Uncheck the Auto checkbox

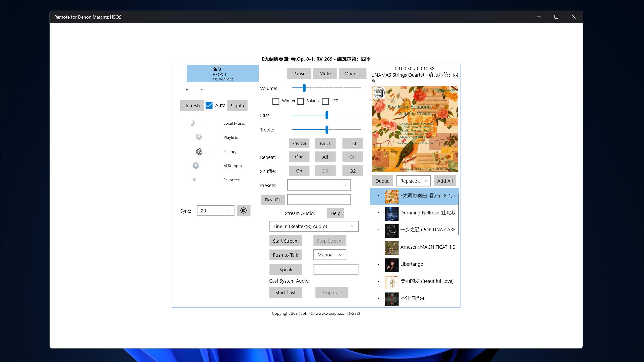(x=209, y=105)
